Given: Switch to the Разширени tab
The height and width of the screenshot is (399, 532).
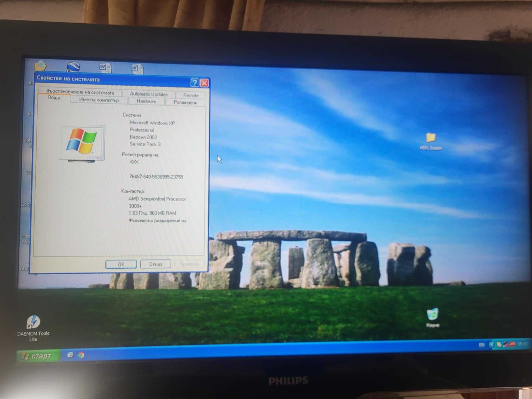Looking at the screenshot, I should (185, 102).
